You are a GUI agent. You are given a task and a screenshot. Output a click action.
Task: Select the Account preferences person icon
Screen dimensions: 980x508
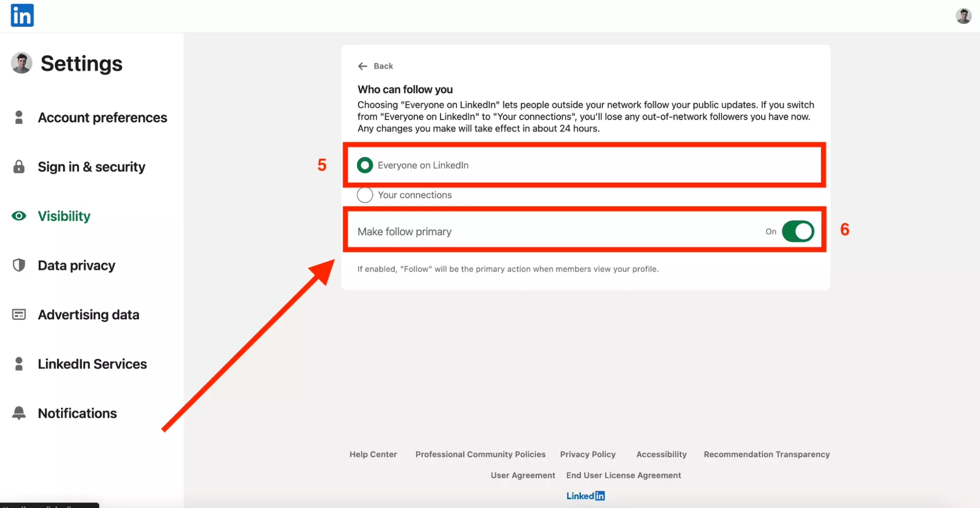pos(19,117)
